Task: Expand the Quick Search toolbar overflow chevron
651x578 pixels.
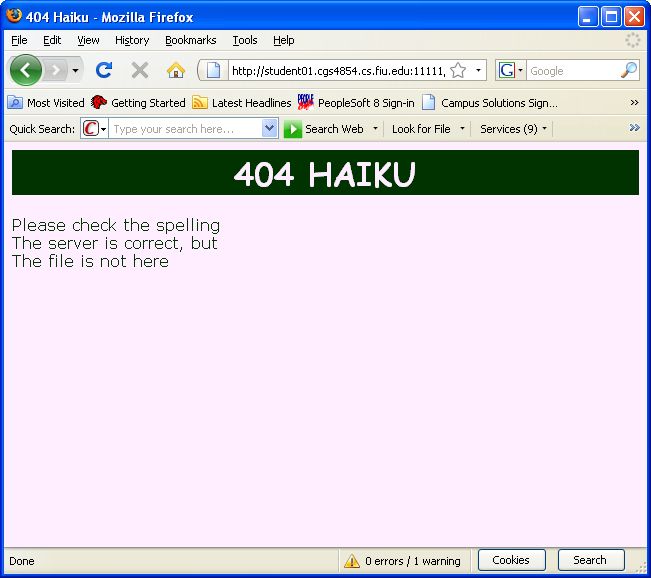Action: 634,127
